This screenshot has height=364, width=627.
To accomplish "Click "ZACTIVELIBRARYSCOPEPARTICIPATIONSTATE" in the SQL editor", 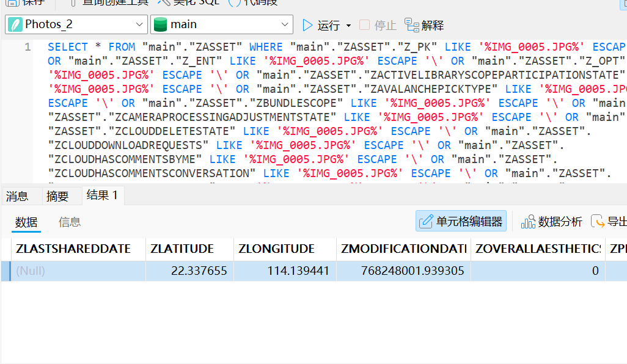I will [494, 75].
